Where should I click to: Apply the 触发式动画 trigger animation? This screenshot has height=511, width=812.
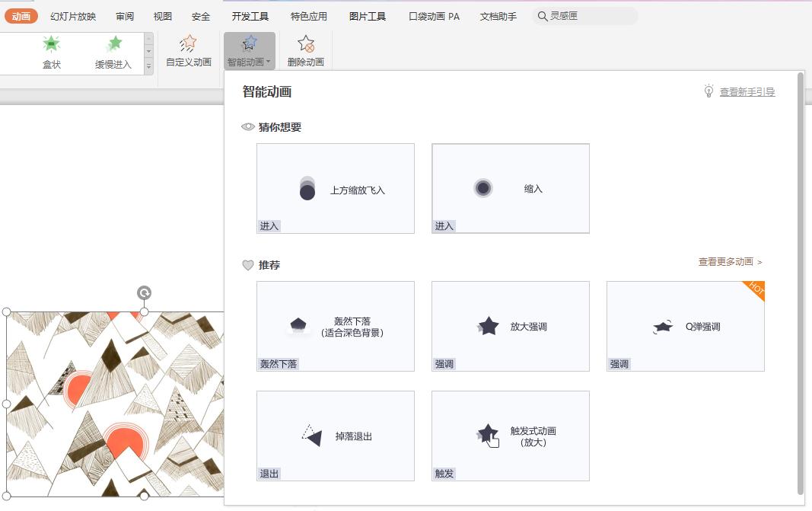pyautogui.click(x=510, y=435)
